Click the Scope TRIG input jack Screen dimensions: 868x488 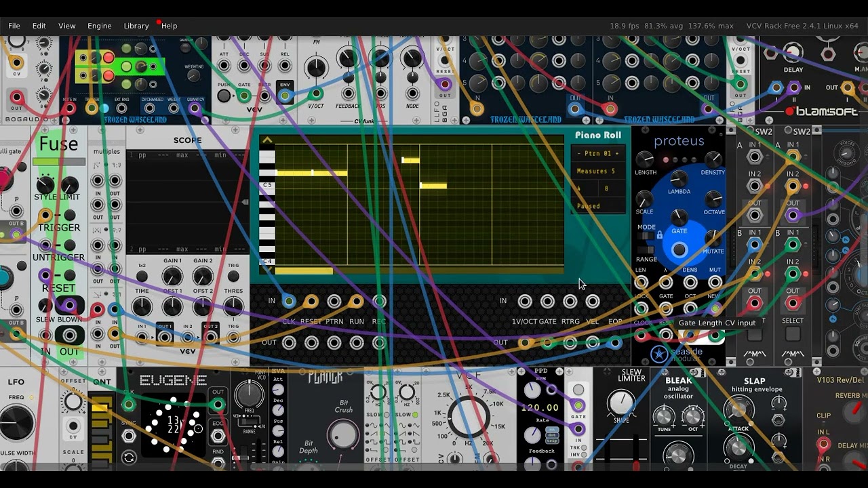233,336
